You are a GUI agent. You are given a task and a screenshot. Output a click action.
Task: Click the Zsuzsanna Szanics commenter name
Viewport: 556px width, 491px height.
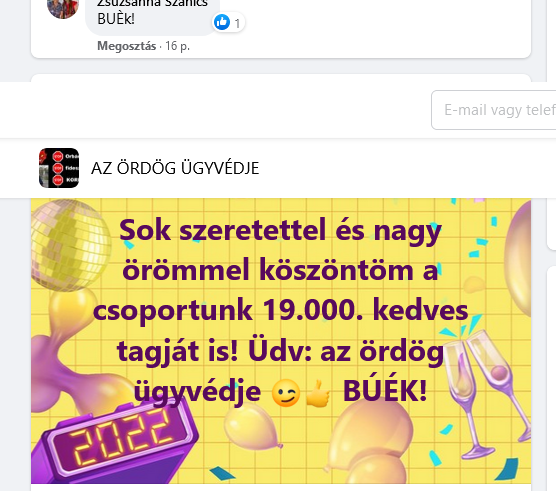[x=152, y=3]
